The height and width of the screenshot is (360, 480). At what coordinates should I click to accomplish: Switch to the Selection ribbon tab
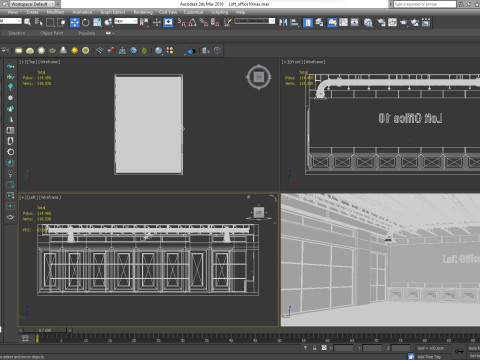tap(16, 33)
